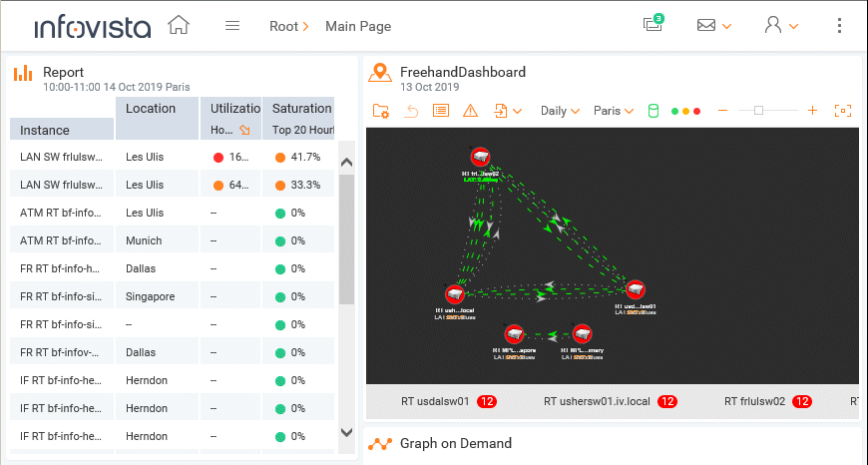Viewport: 868px width, 465px height.
Task: Click the 64... utilization value
Action: 238,185
